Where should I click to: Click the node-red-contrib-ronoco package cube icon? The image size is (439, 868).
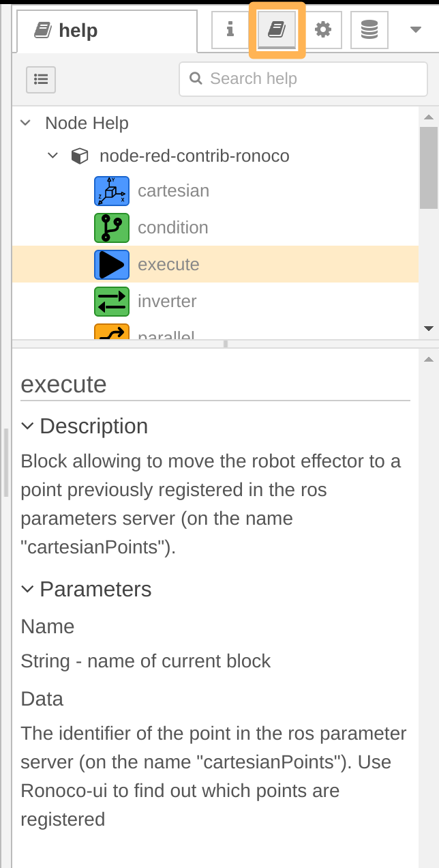tap(80, 156)
